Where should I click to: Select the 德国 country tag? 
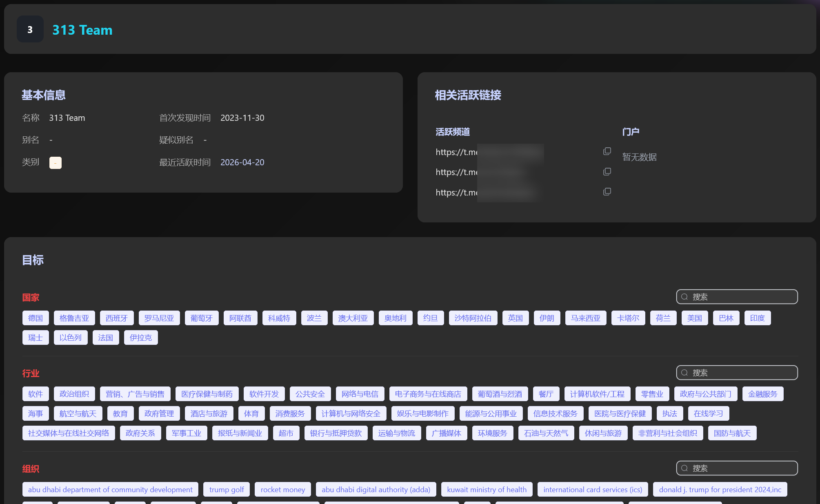coord(36,318)
